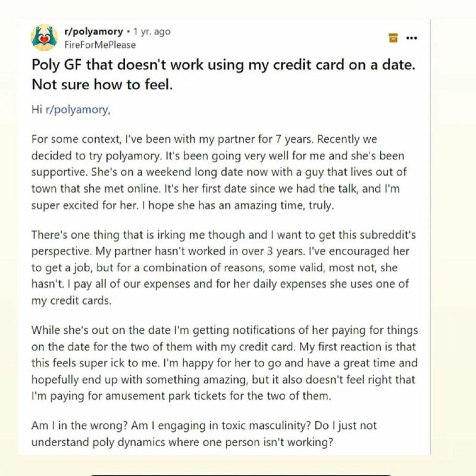This screenshot has width=476, height=476.
Task: Click the '1 yr. ago' timestamp
Action: 152,32
